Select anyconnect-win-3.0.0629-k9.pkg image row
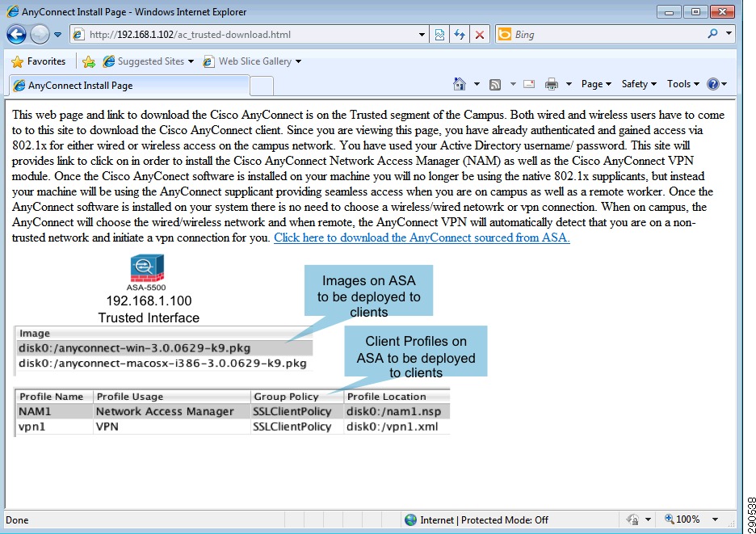The image size is (756, 534). [164, 348]
